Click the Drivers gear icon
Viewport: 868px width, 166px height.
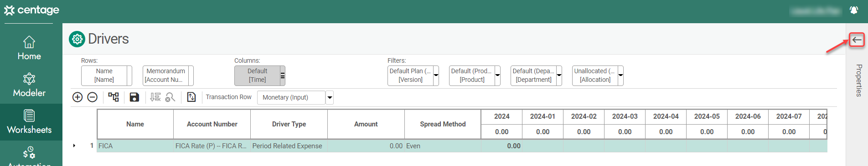tap(77, 39)
